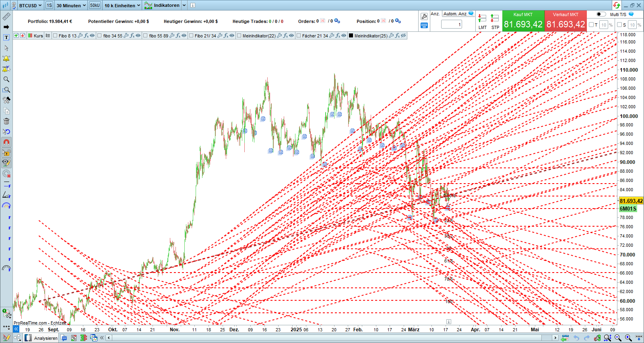The image size is (644, 343).
Task: Zoom out using bottom magnifier minus
Action: point(618,338)
